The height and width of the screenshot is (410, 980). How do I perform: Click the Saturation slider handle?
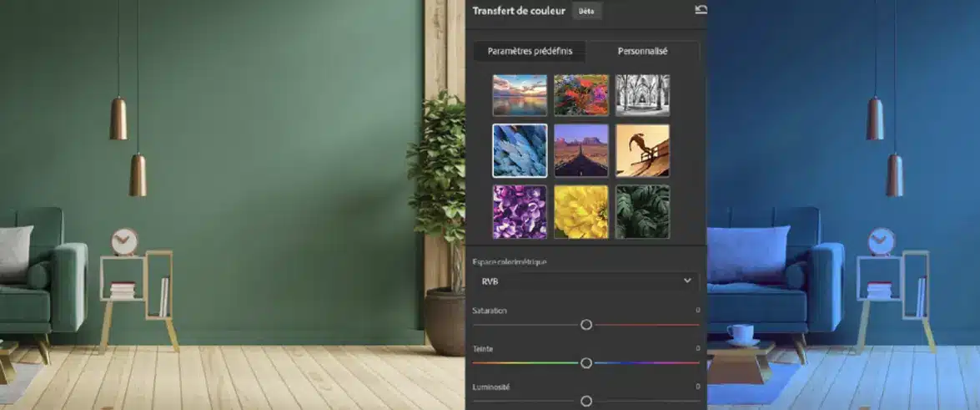coord(586,325)
